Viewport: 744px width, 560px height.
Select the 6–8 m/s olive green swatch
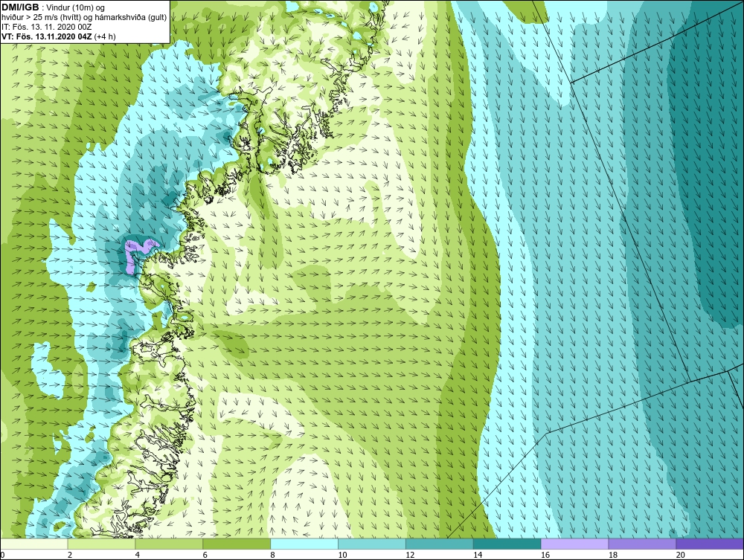[x=237, y=544]
